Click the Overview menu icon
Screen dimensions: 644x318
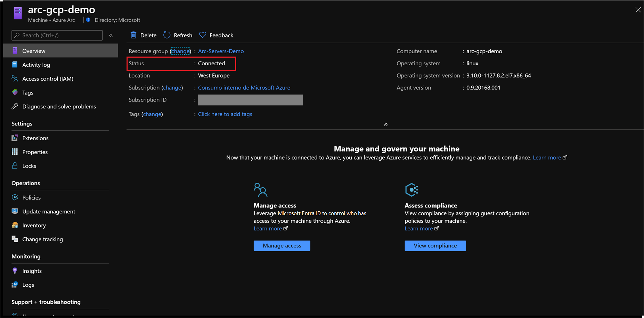(15, 51)
